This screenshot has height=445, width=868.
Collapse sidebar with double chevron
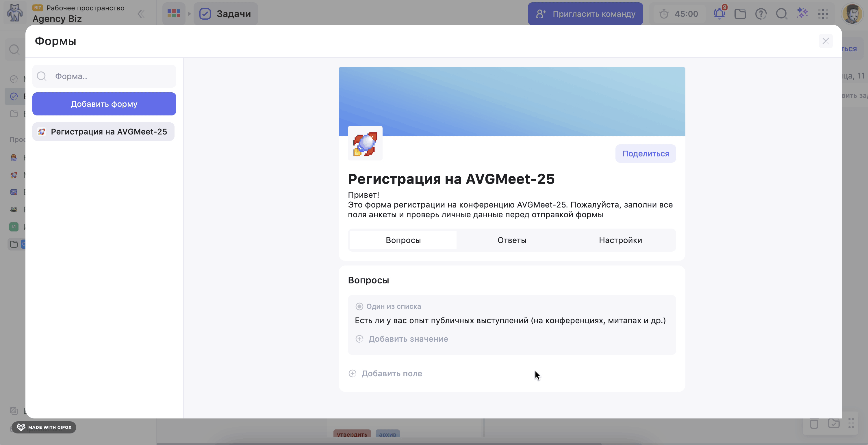tap(141, 14)
